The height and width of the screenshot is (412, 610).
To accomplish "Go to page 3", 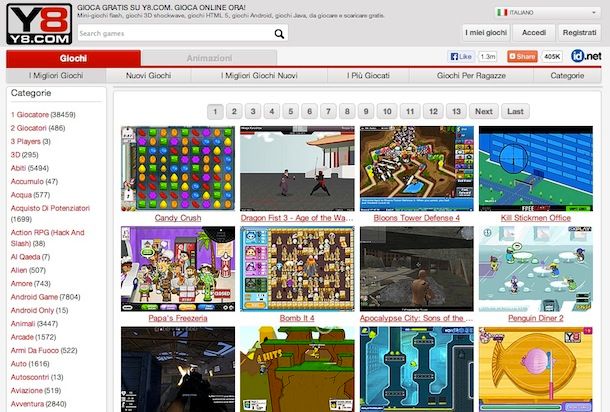I will click(253, 112).
